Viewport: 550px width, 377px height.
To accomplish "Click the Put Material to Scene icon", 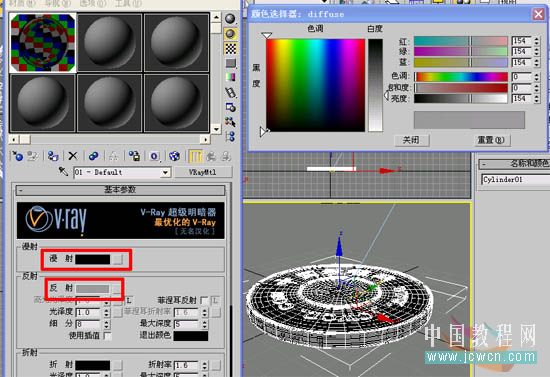I will tap(33, 156).
